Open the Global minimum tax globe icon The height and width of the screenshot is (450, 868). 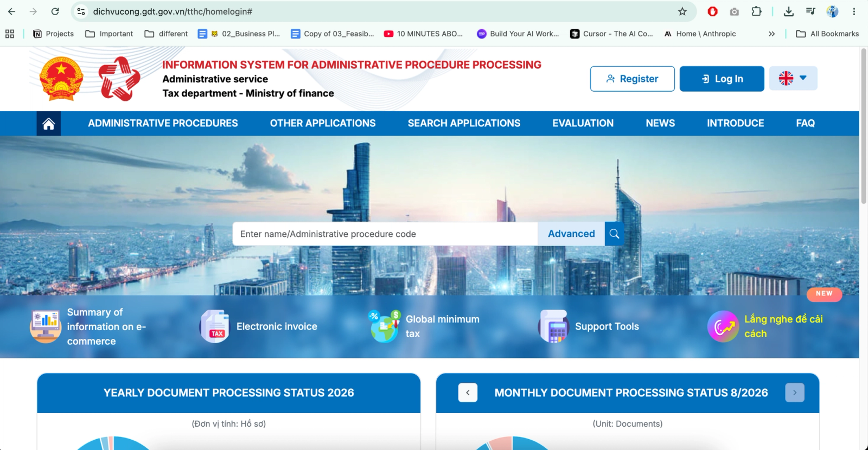384,326
